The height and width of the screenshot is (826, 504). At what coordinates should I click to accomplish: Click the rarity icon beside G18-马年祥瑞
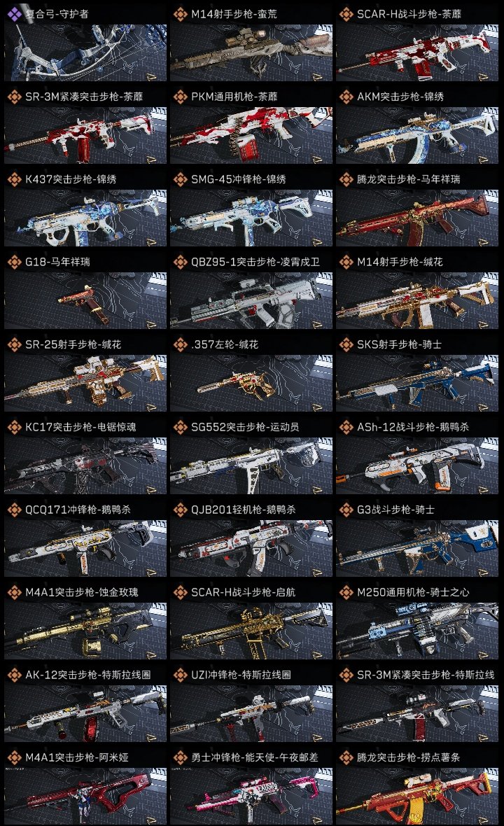click(x=14, y=262)
